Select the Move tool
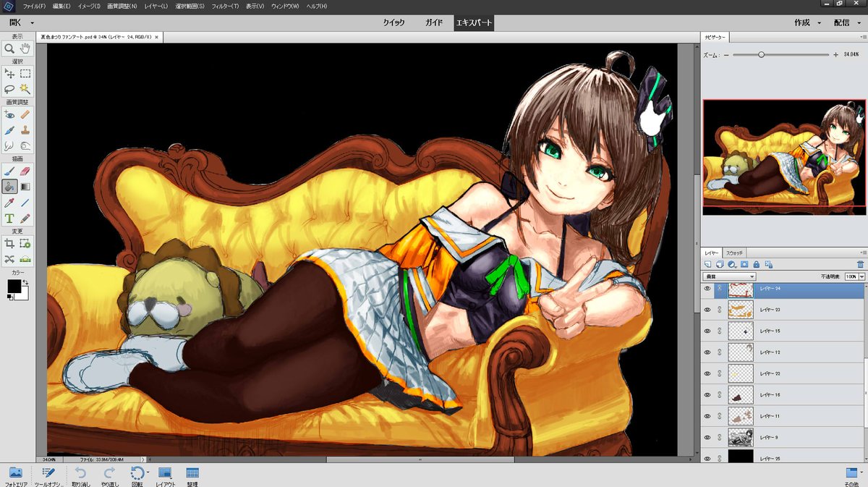868x487 pixels. pos(9,74)
